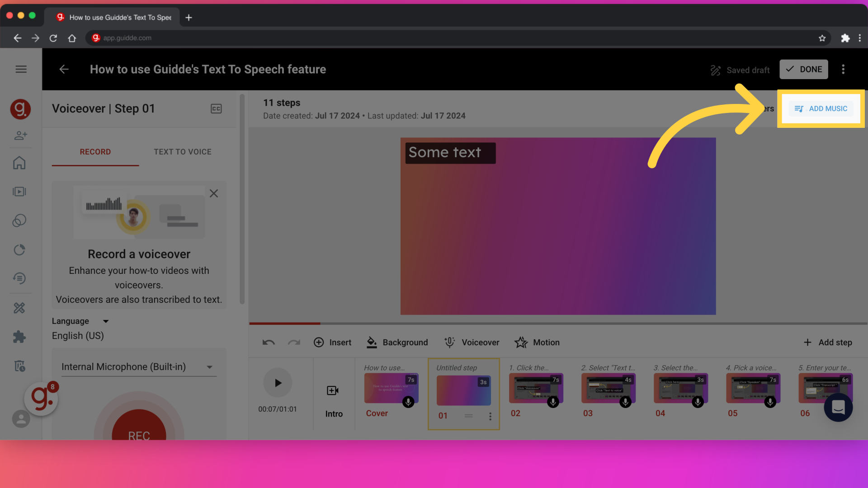Undo the last edit
This screenshot has width=868, height=488.
point(269,343)
